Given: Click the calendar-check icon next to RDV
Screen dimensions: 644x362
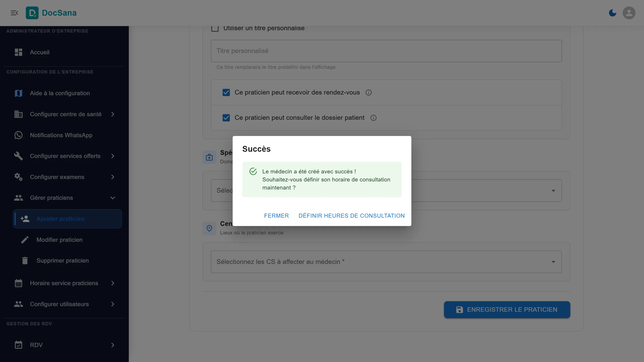Looking at the screenshot, I should (18, 345).
